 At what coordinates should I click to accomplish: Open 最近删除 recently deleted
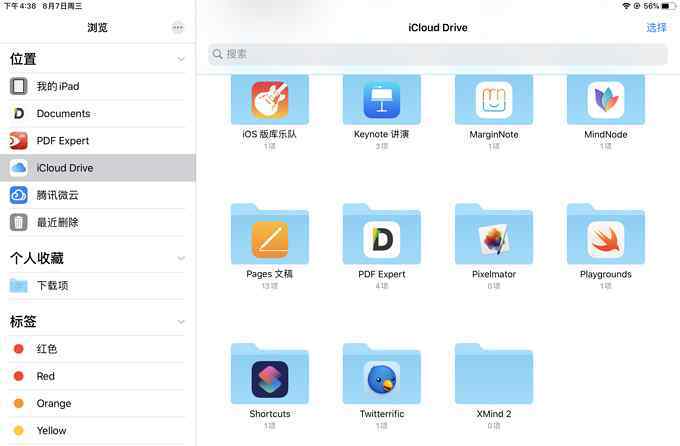point(98,223)
